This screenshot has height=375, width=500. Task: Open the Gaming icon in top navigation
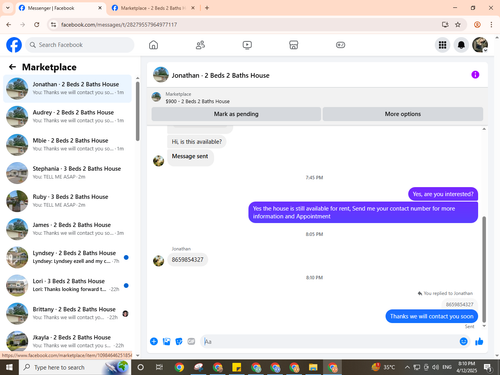click(x=340, y=45)
